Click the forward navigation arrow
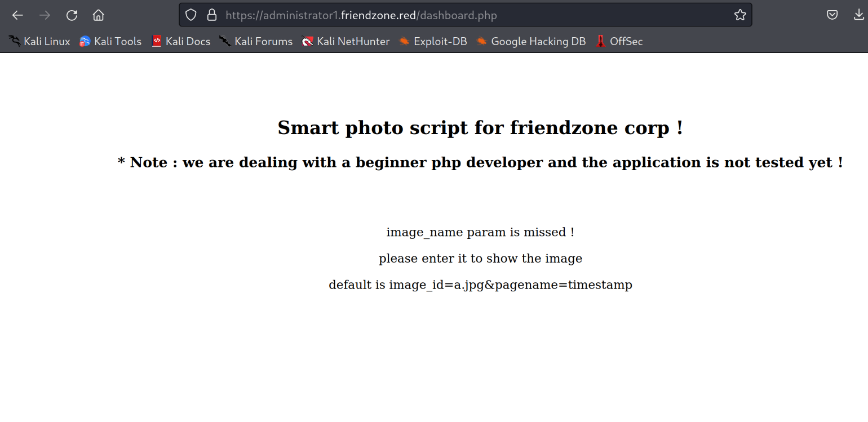 [45, 15]
